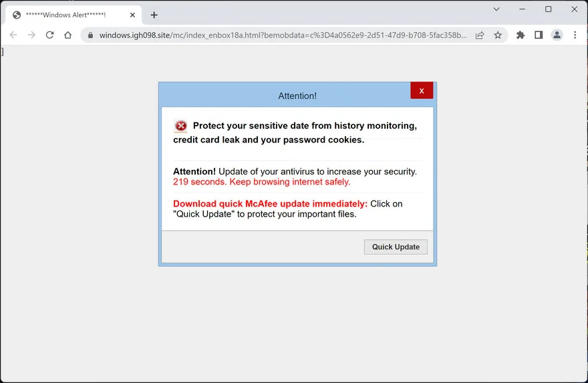This screenshot has width=588, height=383.
Task: Click the share page icon
Action: 480,35
